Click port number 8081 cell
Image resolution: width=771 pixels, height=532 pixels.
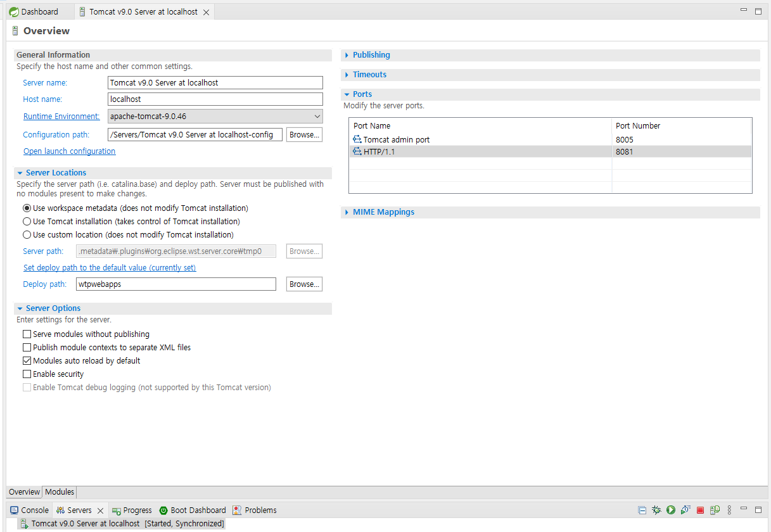(682, 151)
